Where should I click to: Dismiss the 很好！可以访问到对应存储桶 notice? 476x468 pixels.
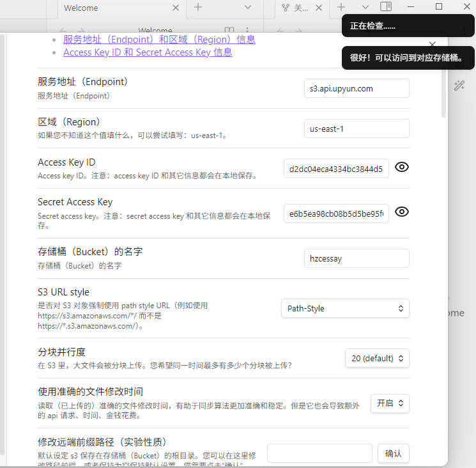click(x=408, y=58)
